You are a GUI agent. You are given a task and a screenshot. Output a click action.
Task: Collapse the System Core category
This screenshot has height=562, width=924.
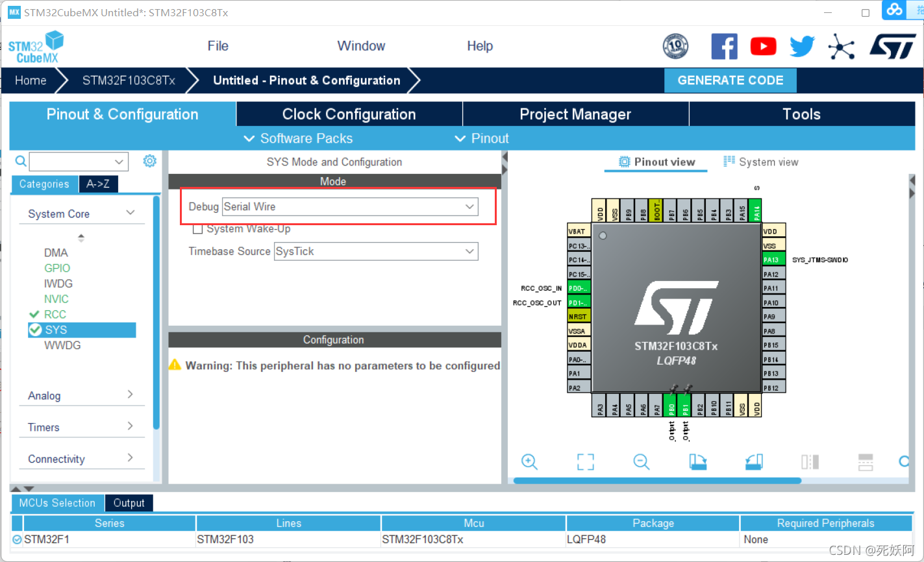click(x=131, y=213)
